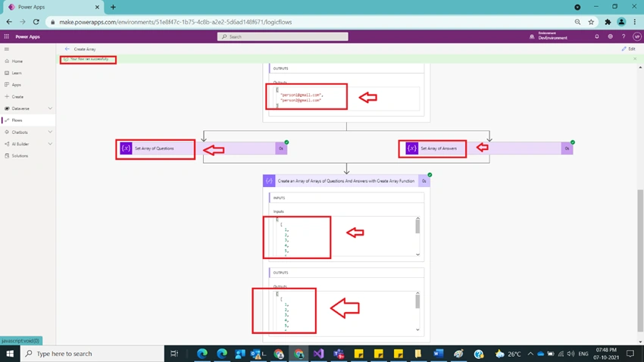
Task: Click the Power Apps search box
Action: [283, 36]
